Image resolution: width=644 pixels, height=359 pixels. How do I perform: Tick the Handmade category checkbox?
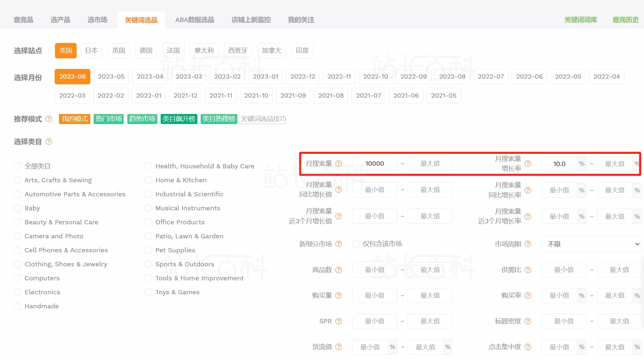(17, 306)
